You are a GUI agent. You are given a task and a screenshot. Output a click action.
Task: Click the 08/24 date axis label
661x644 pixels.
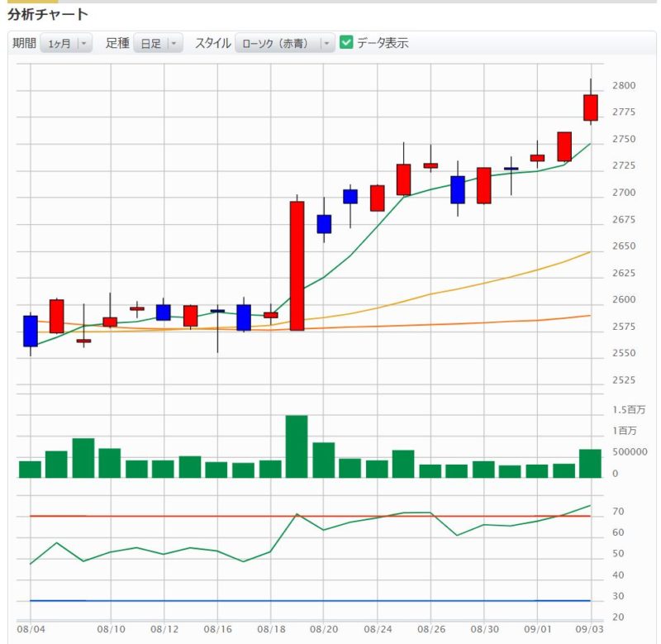pos(378,629)
